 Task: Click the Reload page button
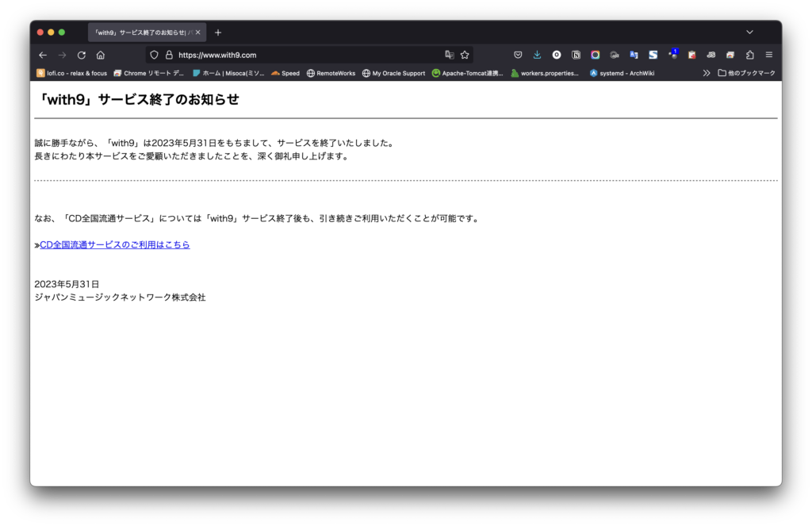pos(81,55)
